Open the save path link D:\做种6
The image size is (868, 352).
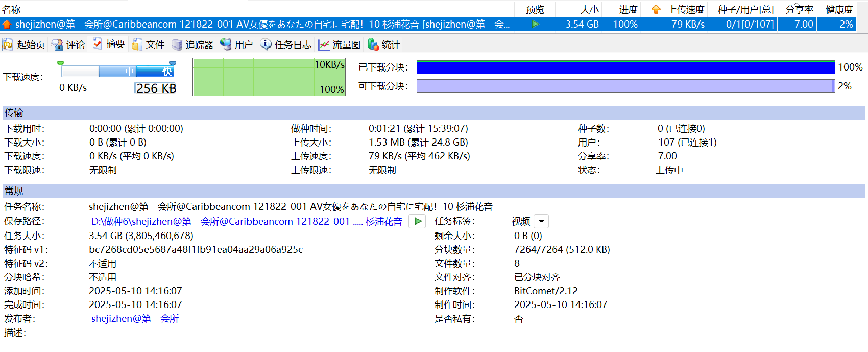(247, 221)
